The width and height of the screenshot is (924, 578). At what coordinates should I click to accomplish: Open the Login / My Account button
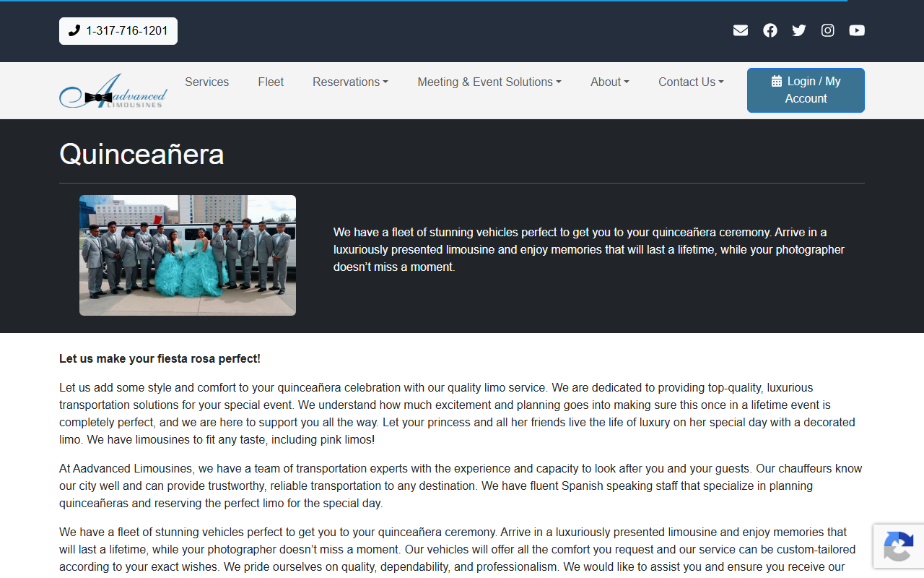[x=806, y=90]
